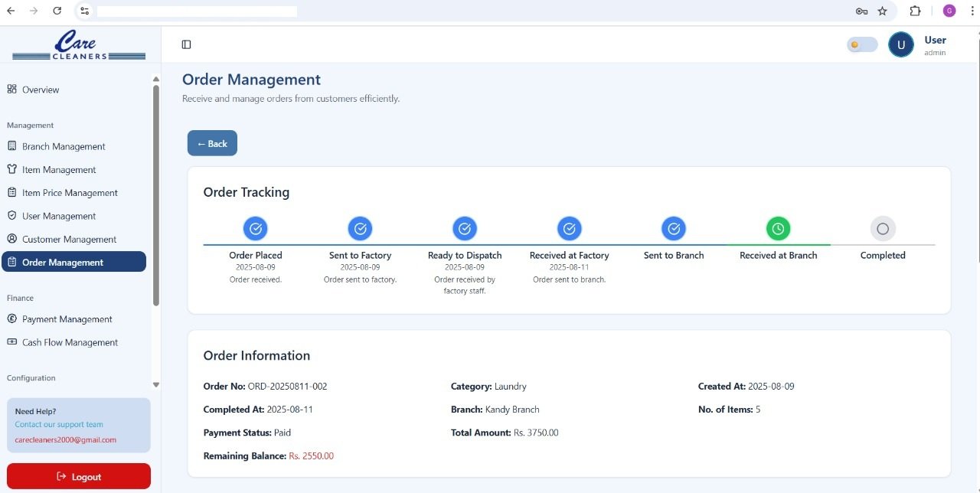
Task: Click the carecleaners2000@gmail.com support email
Action: pos(66,440)
